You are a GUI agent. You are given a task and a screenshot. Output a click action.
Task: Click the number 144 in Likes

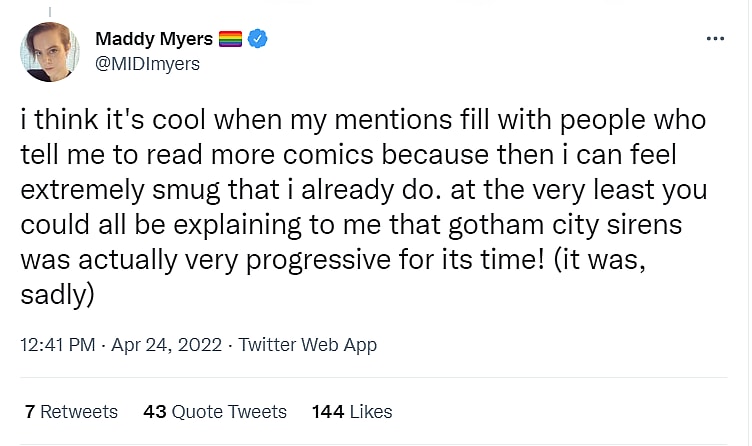[x=328, y=411]
